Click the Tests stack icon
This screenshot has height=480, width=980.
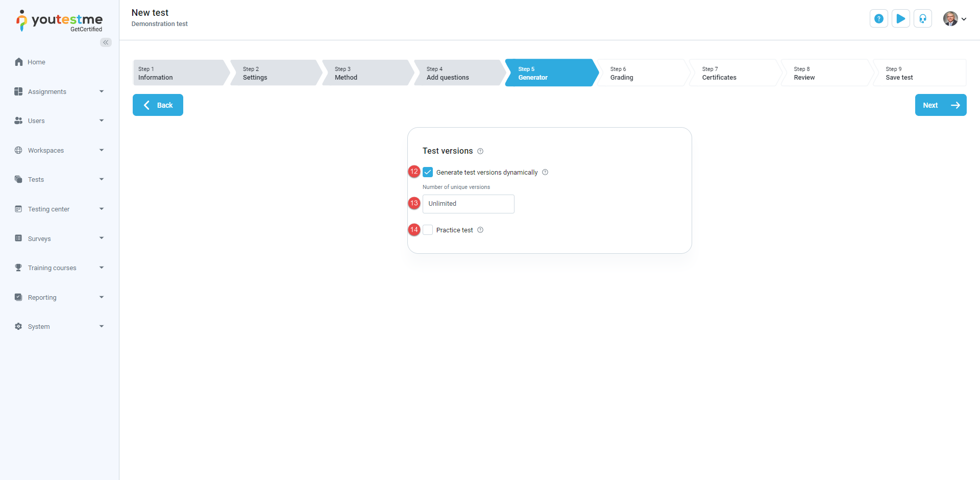[18, 179]
